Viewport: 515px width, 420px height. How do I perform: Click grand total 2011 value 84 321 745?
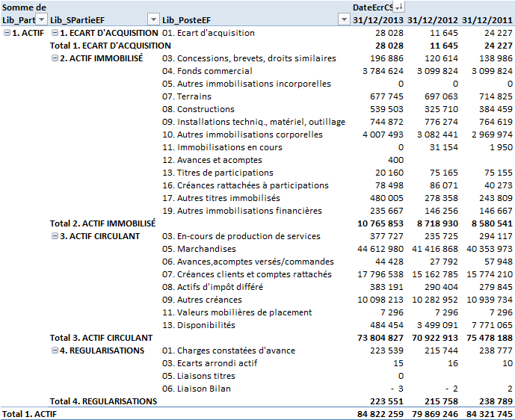click(490, 414)
